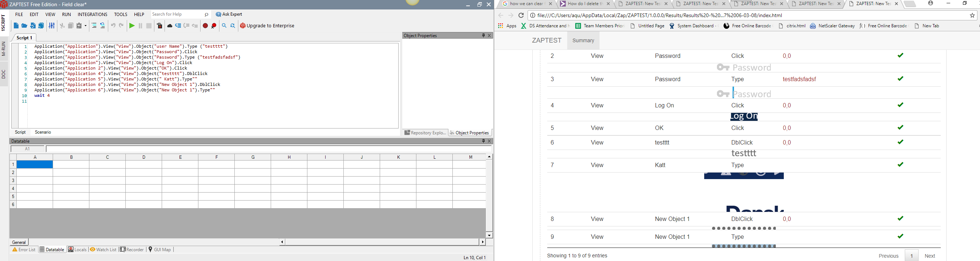Click the Paste clipboard icon
This screenshot has width=980, height=261.
pos(79,26)
